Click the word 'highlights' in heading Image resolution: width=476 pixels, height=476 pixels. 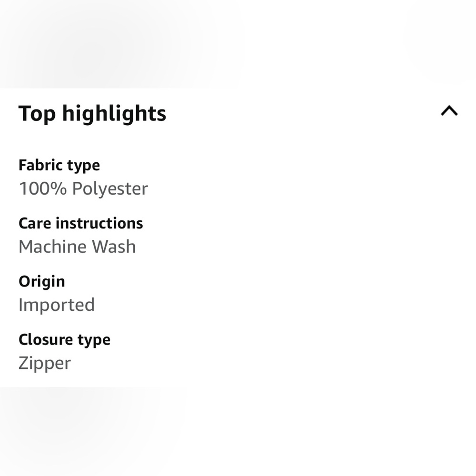[x=114, y=114]
